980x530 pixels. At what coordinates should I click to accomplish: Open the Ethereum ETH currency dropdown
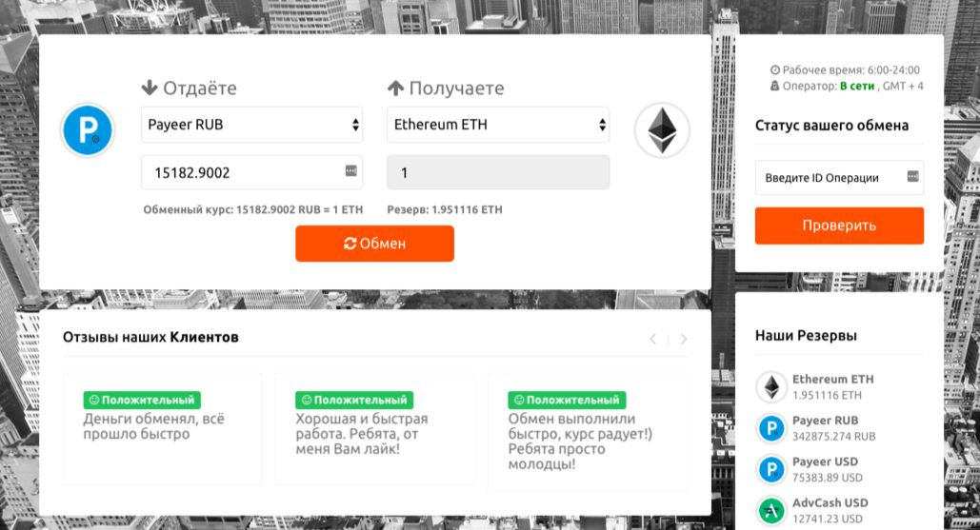(x=498, y=125)
